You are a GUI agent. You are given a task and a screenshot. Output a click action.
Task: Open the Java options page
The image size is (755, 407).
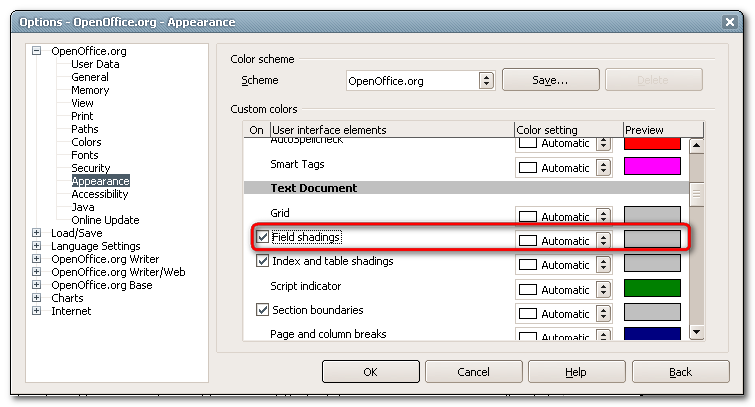(83, 207)
